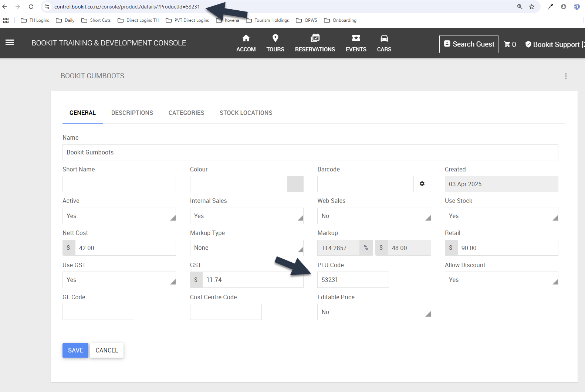Click the GST amount field
The image size is (585, 392).
[253, 280]
